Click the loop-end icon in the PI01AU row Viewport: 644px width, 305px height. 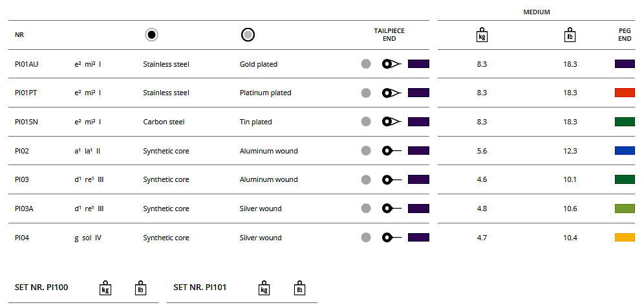(391, 64)
